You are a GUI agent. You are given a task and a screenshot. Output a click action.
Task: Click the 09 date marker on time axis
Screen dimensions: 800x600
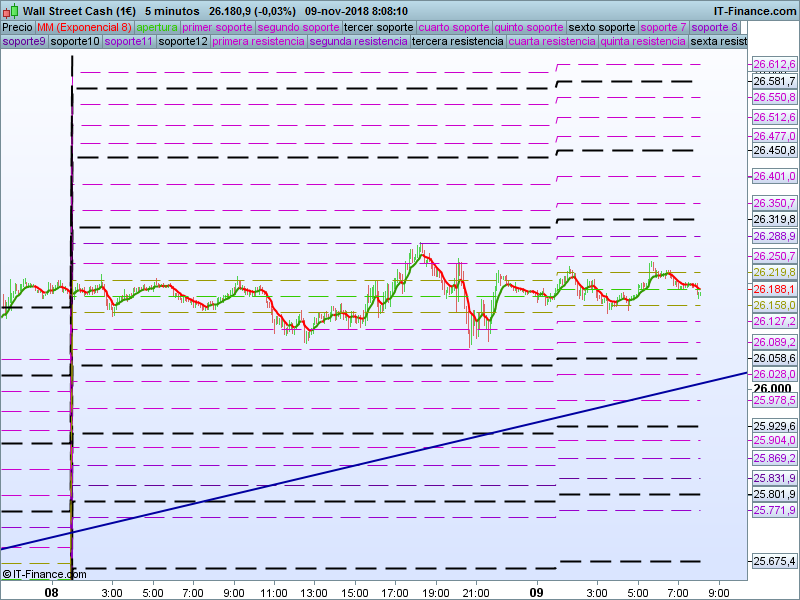pos(536,593)
